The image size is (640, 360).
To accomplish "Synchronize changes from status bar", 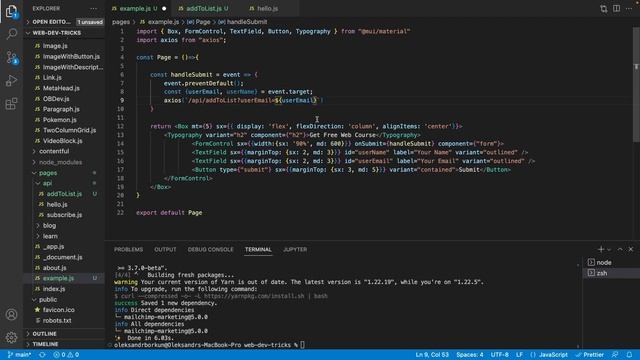I will (42, 355).
